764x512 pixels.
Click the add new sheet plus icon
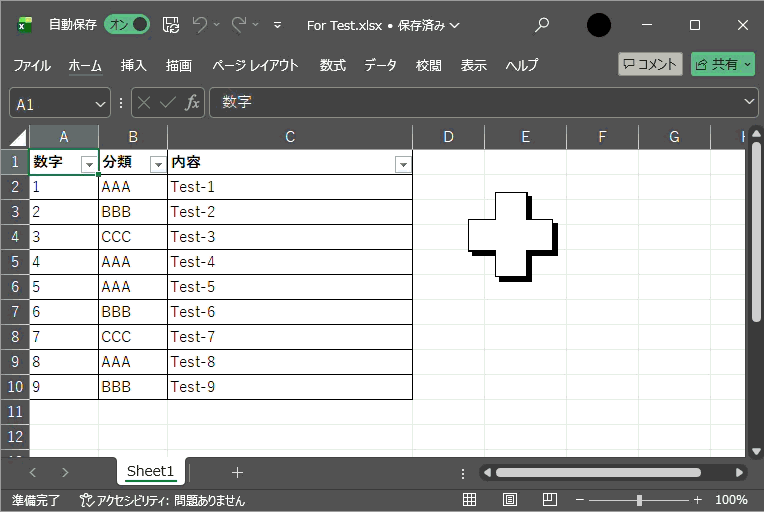pyautogui.click(x=237, y=472)
